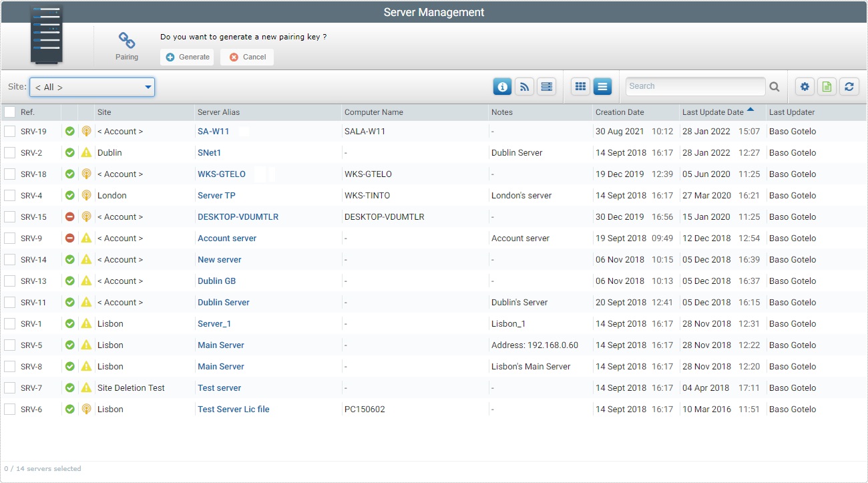868x483 pixels.
Task: Click inside the Search input field
Action: (x=694, y=86)
